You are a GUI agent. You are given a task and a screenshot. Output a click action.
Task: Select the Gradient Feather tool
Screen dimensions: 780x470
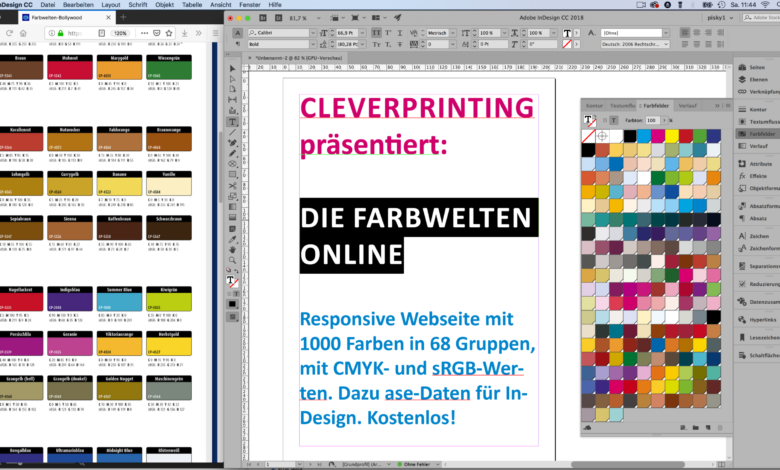(232, 217)
